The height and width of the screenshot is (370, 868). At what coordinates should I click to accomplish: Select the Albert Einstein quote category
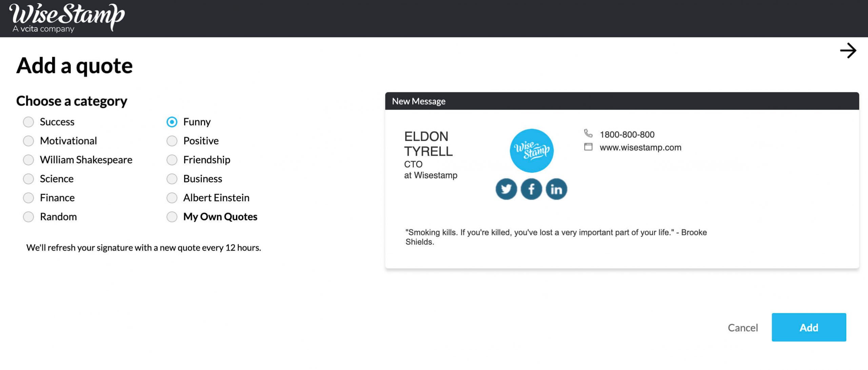[x=172, y=197]
